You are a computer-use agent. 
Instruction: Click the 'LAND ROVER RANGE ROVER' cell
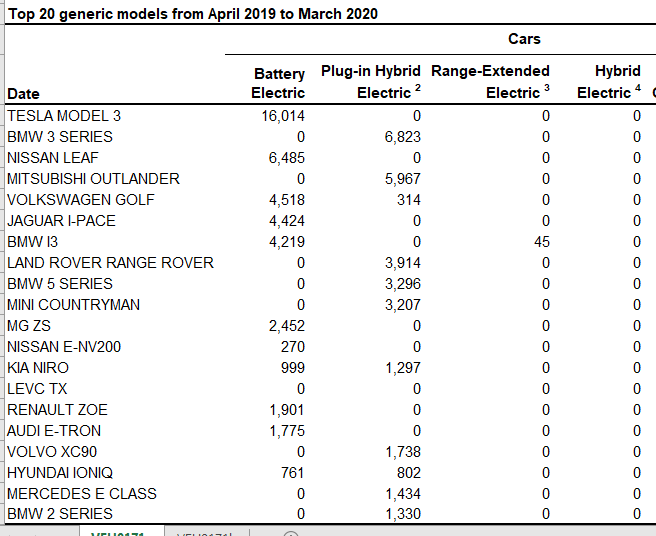[110, 263]
